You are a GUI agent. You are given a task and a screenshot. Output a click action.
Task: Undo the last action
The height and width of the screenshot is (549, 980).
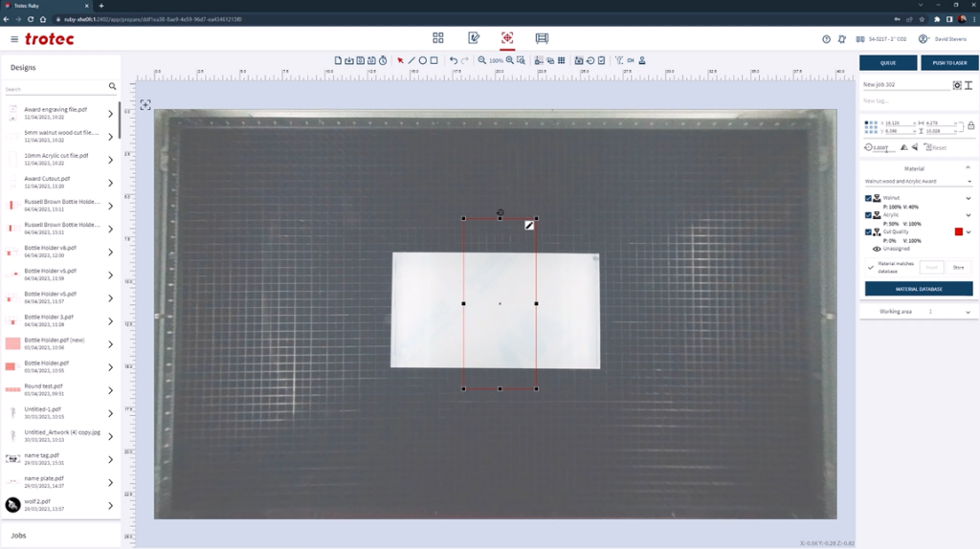tap(454, 60)
